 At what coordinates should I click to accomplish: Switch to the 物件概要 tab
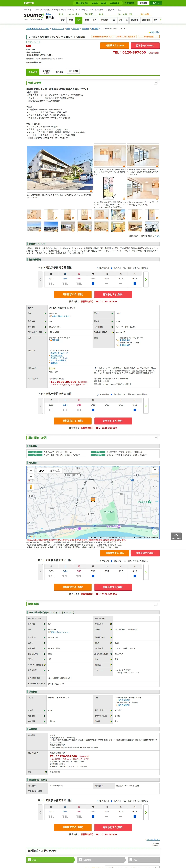59,72
